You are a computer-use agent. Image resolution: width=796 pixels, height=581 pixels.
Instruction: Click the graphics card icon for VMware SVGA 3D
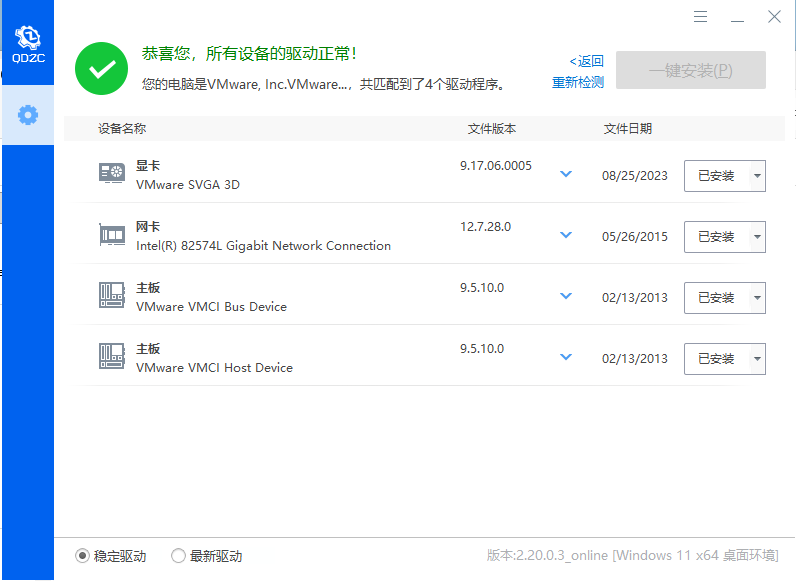pos(112,174)
